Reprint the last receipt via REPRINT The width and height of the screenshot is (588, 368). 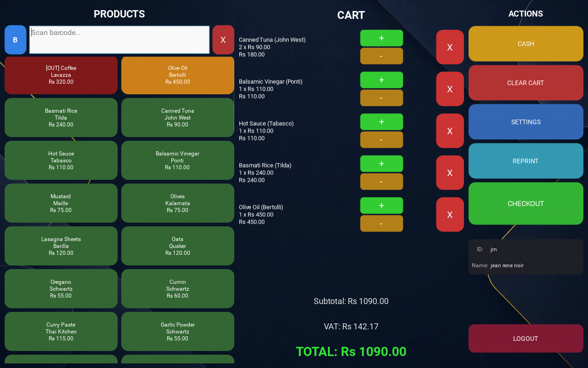[x=526, y=161]
